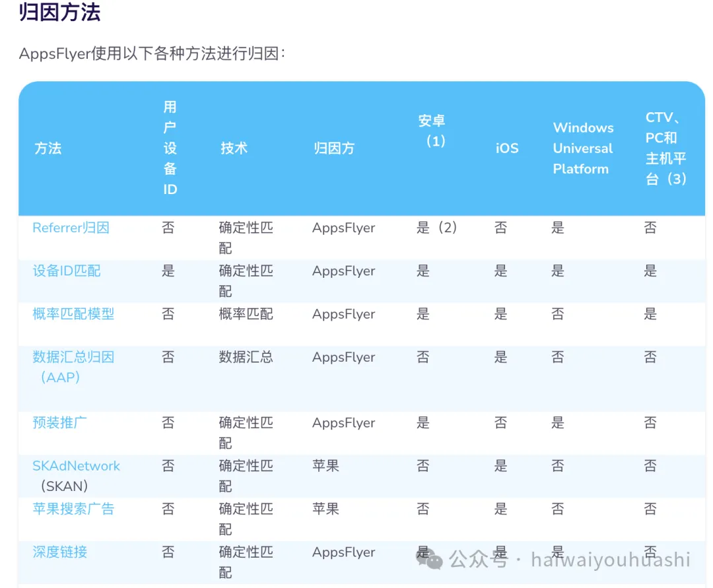Open the 预装推广 link

59,422
